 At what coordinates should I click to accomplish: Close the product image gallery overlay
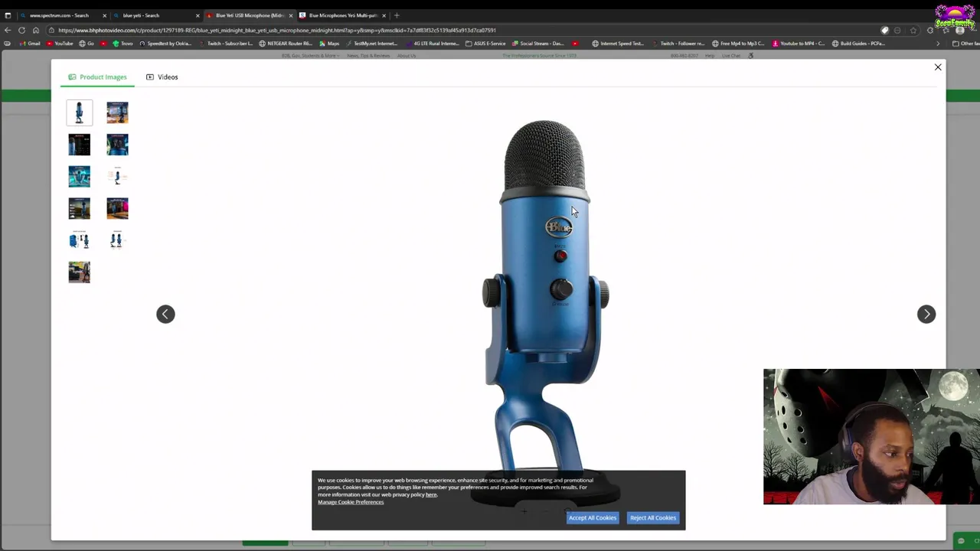click(937, 67)
